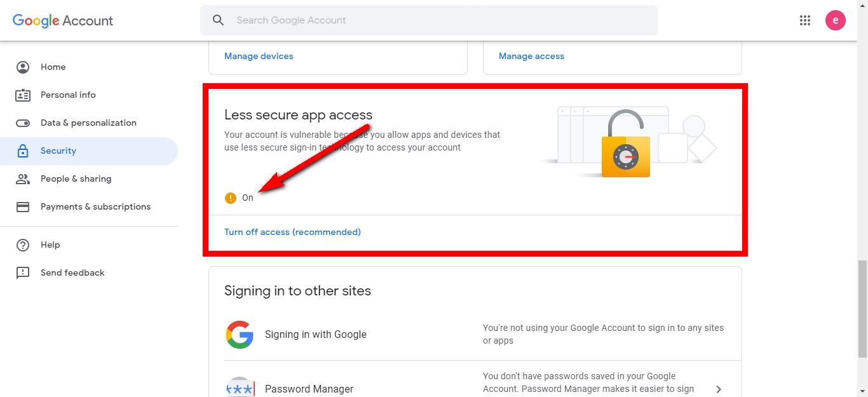Open the account avatar profile menu

835,20
